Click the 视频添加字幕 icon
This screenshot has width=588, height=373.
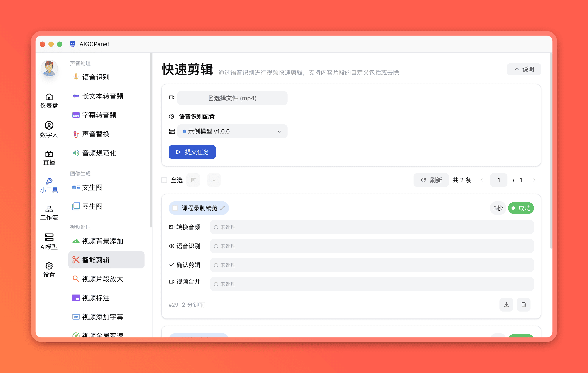click(76, 317)
